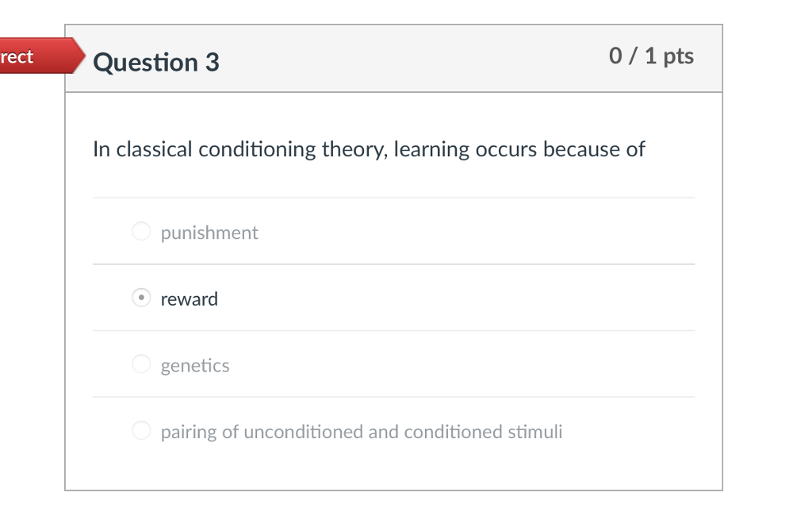Click the 0 / 1 pts score
The width and height of the screenshot is (812, 527).
[652, 56]
